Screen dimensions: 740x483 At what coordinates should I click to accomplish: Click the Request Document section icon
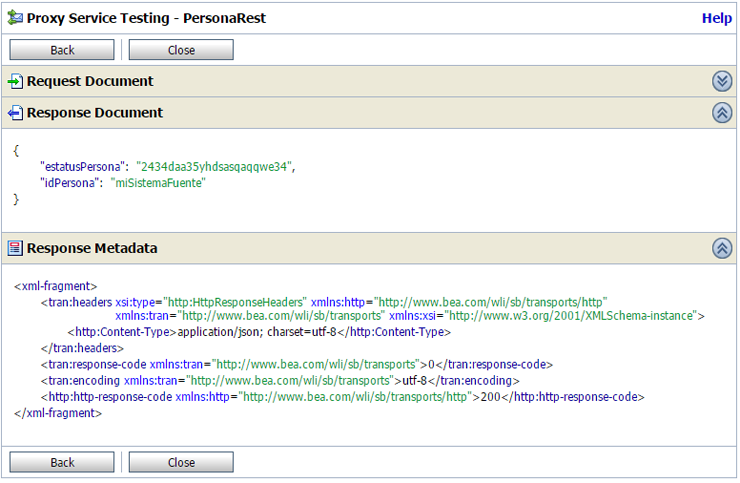point(15,81)
